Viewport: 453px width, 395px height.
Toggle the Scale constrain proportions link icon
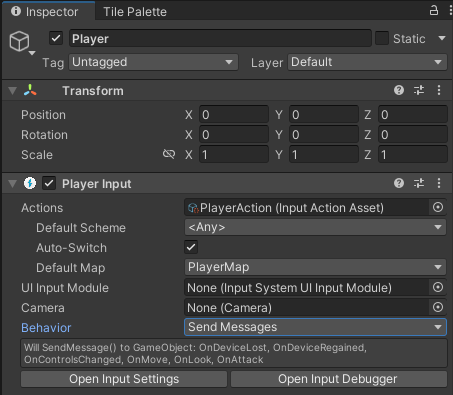[169, 154]
